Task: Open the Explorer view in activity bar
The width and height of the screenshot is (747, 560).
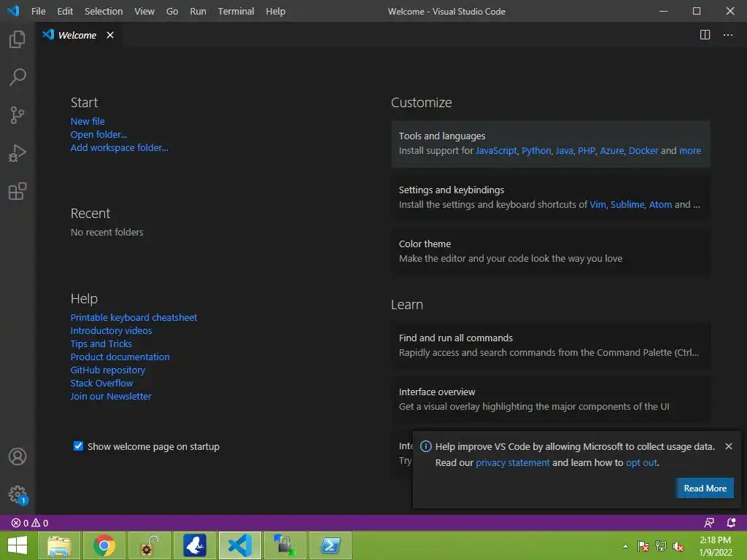Action: [18, 39]
